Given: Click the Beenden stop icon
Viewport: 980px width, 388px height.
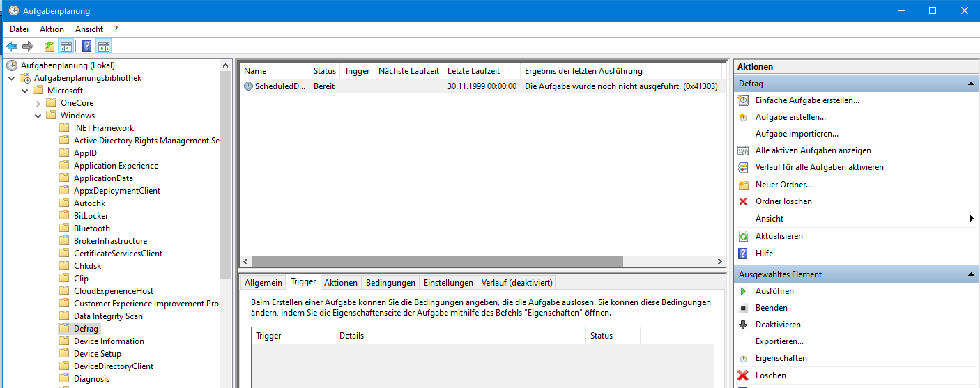Looking at the screenshot, I should pyautogui.click(x=743, y=308).
